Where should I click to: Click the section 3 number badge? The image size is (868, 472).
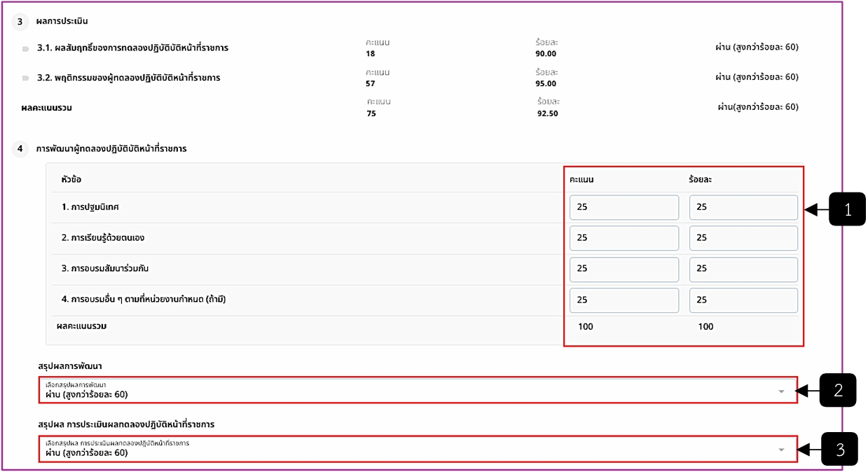pos(20,21)
